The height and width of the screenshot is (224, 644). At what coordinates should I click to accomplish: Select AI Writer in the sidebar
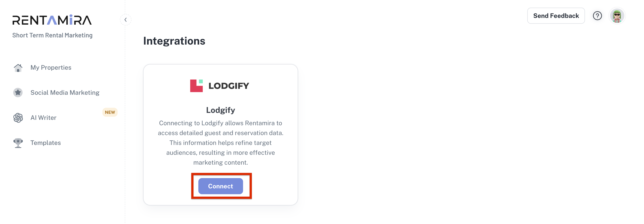(x=43, y=118)
